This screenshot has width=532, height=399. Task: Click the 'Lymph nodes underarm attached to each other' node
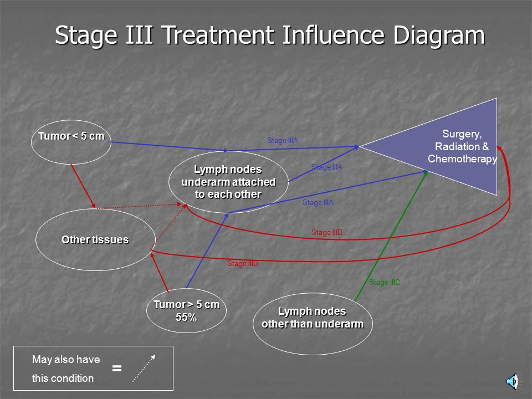click(228, 182)
